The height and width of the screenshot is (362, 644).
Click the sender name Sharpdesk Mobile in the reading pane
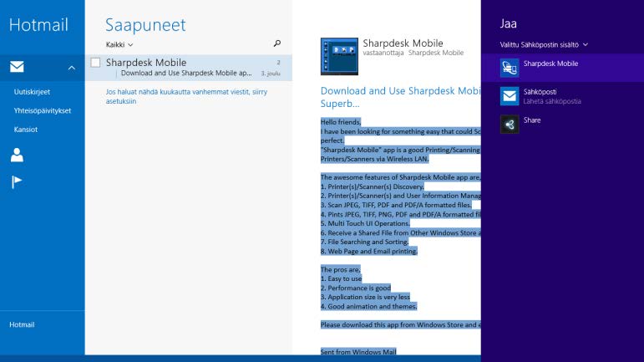click(x=403, y=43)
